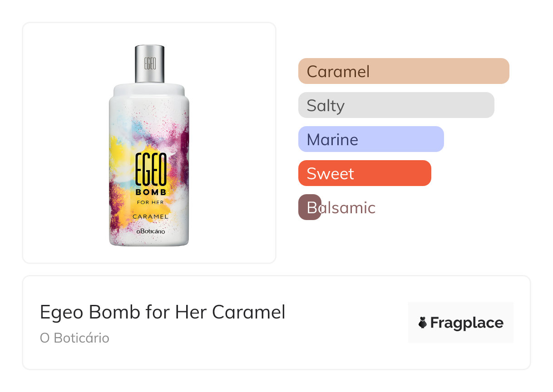Open the O Boticário brand link
The image size is (553, 392).
click(x=74, y=338)
